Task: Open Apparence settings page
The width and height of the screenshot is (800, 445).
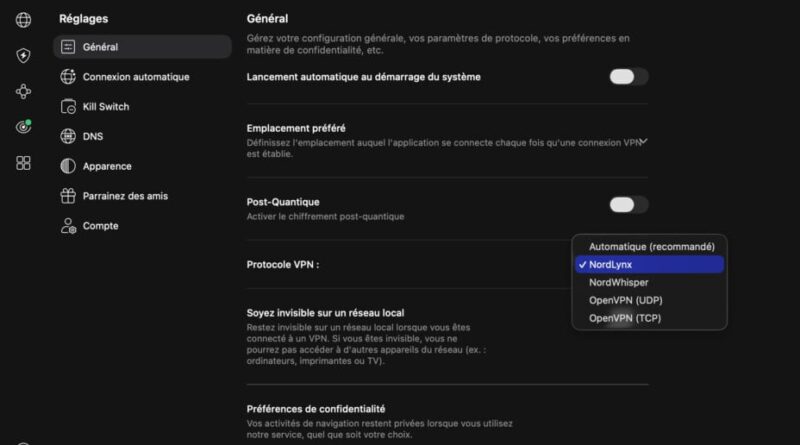Action: pyautogui.click(x=142, y=166)
